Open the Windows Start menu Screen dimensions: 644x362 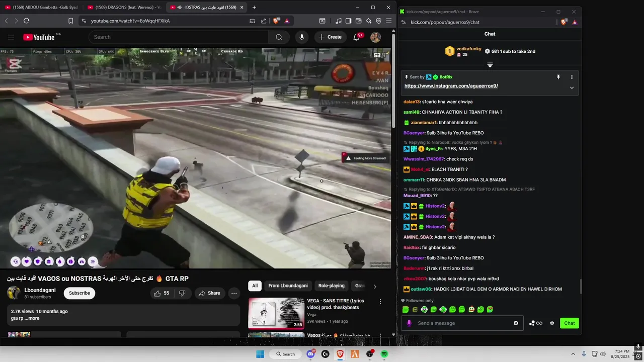pyautogui.click(x=260, y=354)
